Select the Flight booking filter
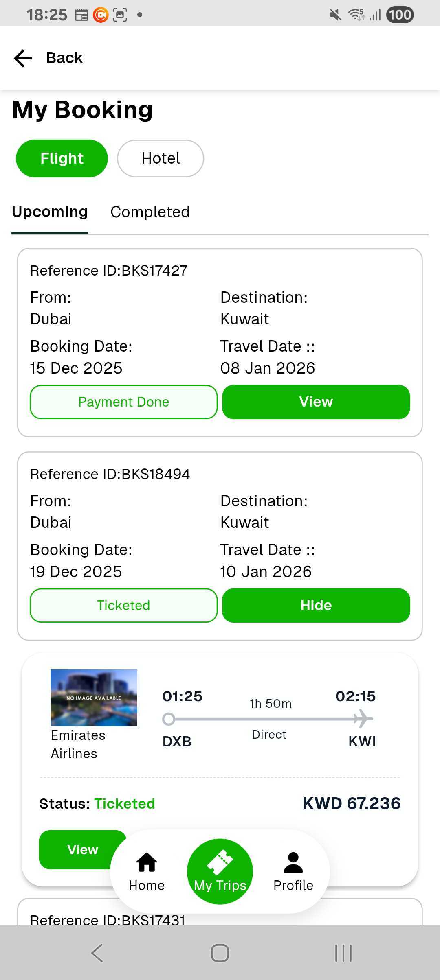 62,158
